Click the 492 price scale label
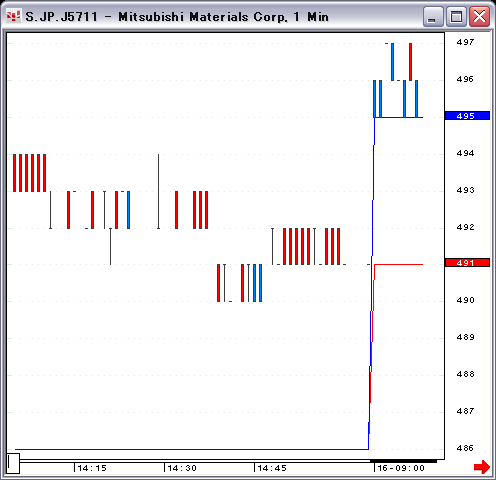The image size is (496, 480). pos(465,227)
